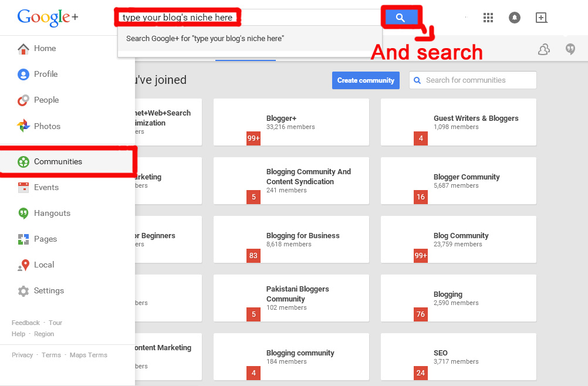Open Blogging Community And Content Syndication

point(292,181)
